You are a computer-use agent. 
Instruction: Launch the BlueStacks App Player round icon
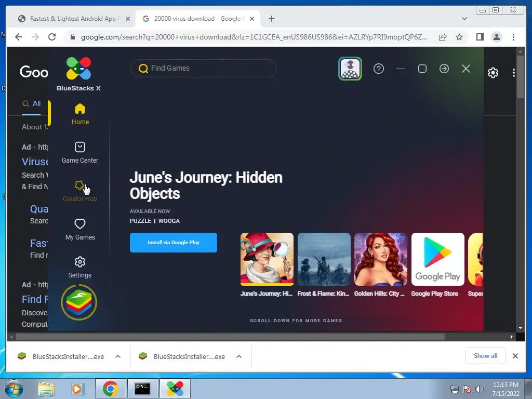point(79,302)
